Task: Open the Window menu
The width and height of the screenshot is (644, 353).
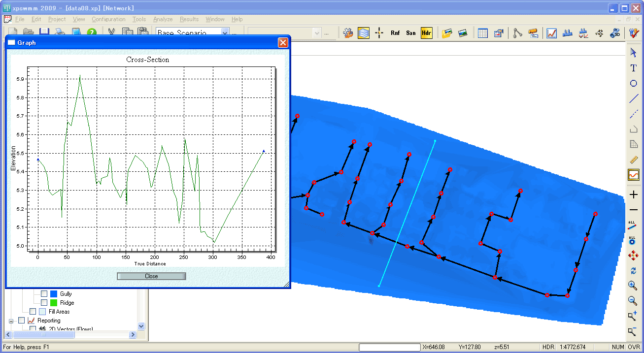Action: point(215,19)
